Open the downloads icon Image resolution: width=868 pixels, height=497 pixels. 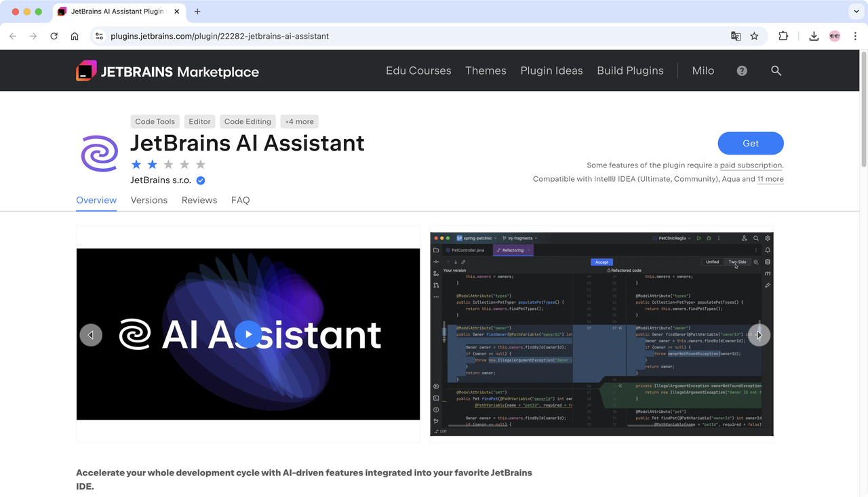point(814,36)
